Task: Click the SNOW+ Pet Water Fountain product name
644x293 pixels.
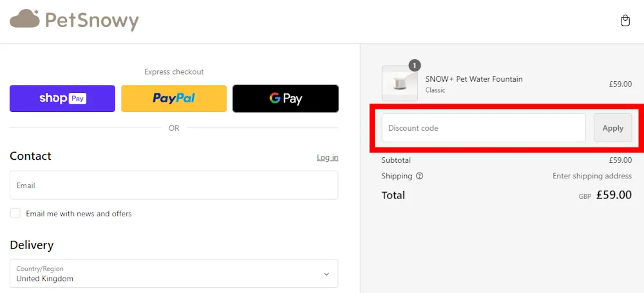Action: [473, 79]
